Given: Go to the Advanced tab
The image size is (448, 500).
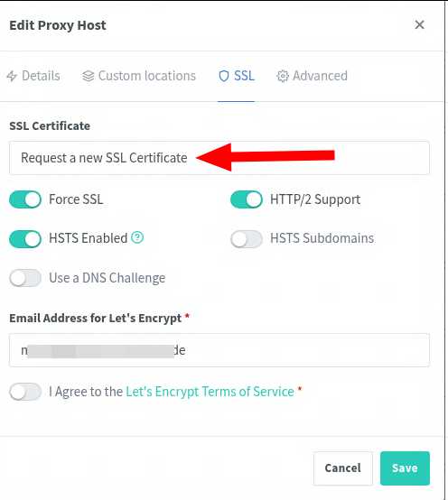Looking at the screenshot, I should tap(313, 76).
